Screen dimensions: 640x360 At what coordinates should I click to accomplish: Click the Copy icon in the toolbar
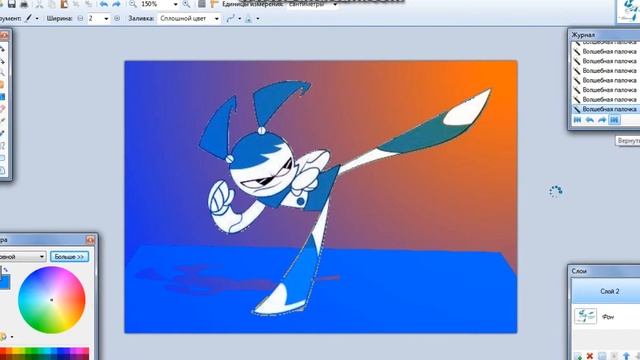coord(52,4)
